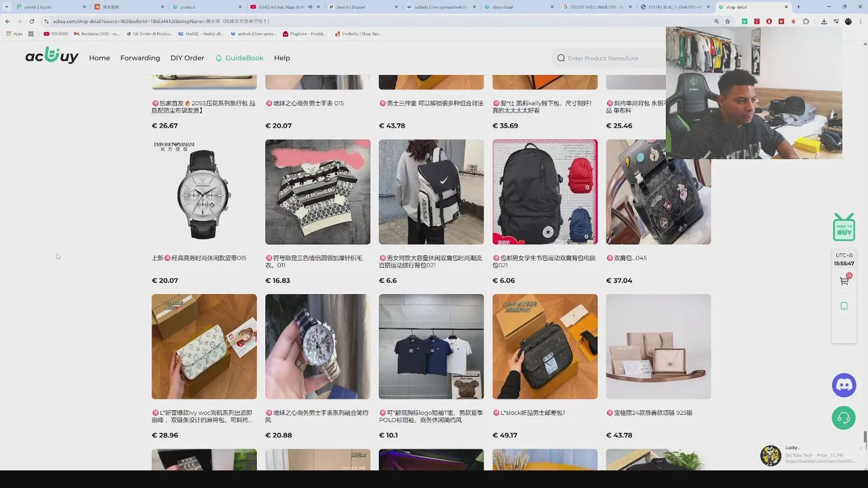Click the € 49.17 price label
This screenshot has height=488, width=868.
pyautogui.click(x=505, y=435)
